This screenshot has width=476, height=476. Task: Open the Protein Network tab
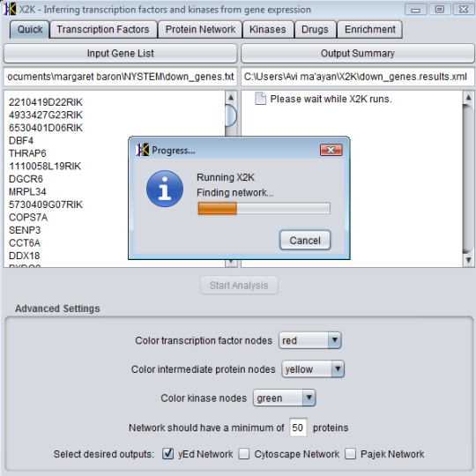click(x=200, y=29)
